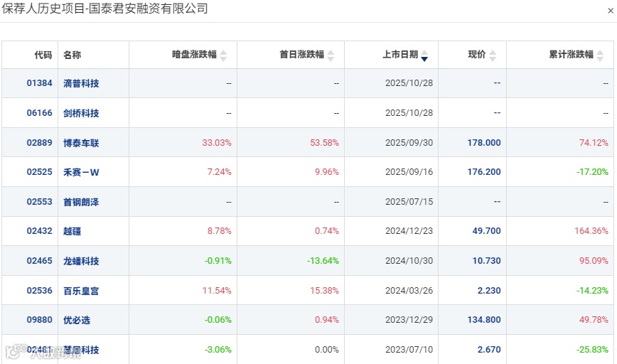
Task: Sort by 现价 column arrows
Action: (493, 55)
